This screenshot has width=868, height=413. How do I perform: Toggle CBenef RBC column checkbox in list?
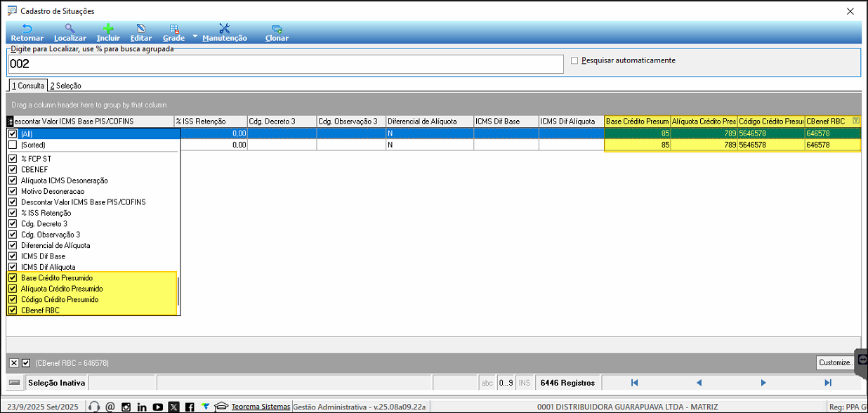12,310
